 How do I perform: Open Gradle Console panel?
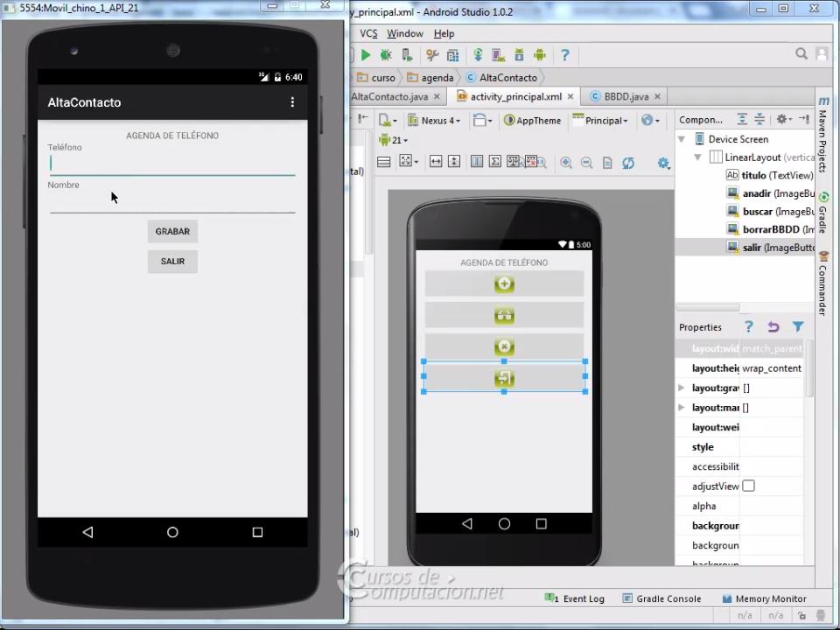click(661, 598)
